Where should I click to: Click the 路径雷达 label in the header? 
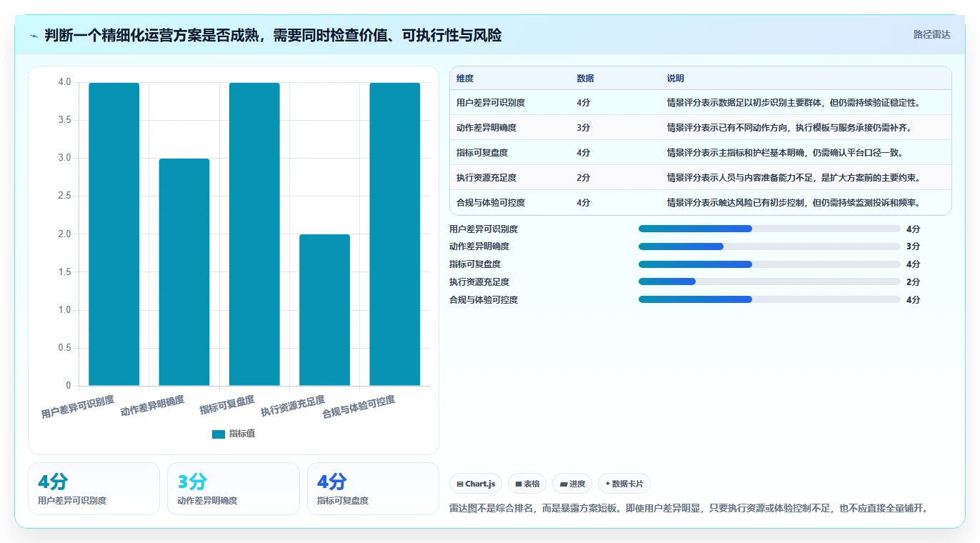tap(931, 34)
